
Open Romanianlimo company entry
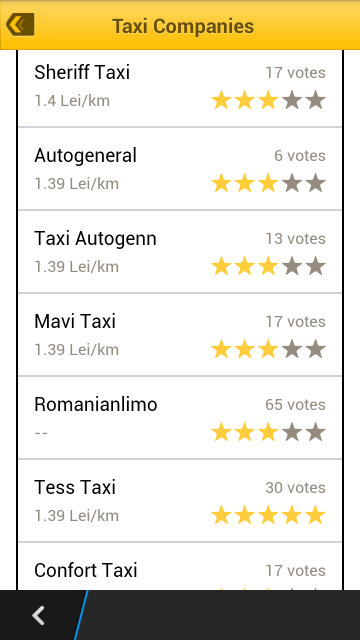coord(180,418)
